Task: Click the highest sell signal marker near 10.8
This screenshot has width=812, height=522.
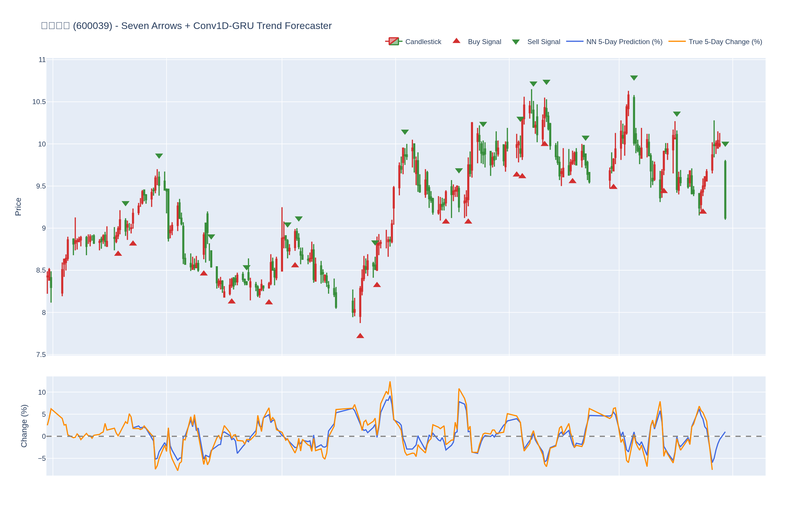Action: (634, 78)
